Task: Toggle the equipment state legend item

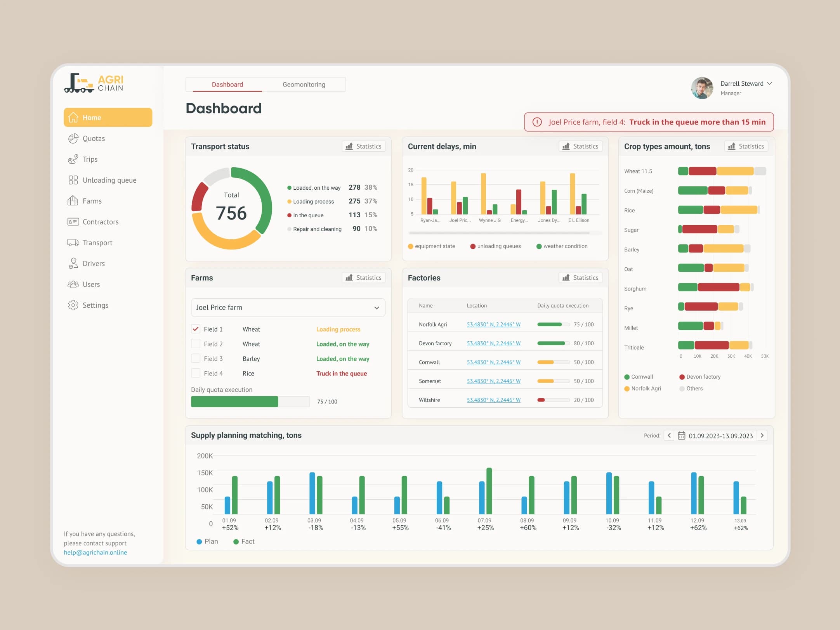Action: coord(431,246)
